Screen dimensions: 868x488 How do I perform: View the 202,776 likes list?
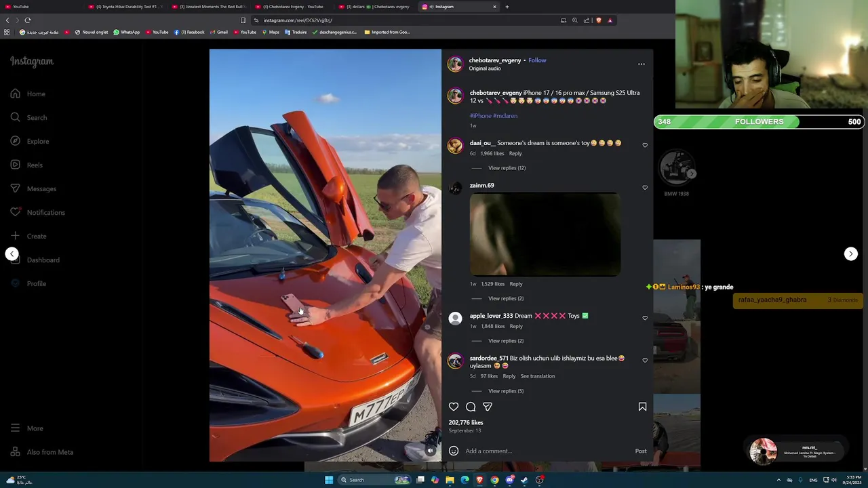[466, 423]
